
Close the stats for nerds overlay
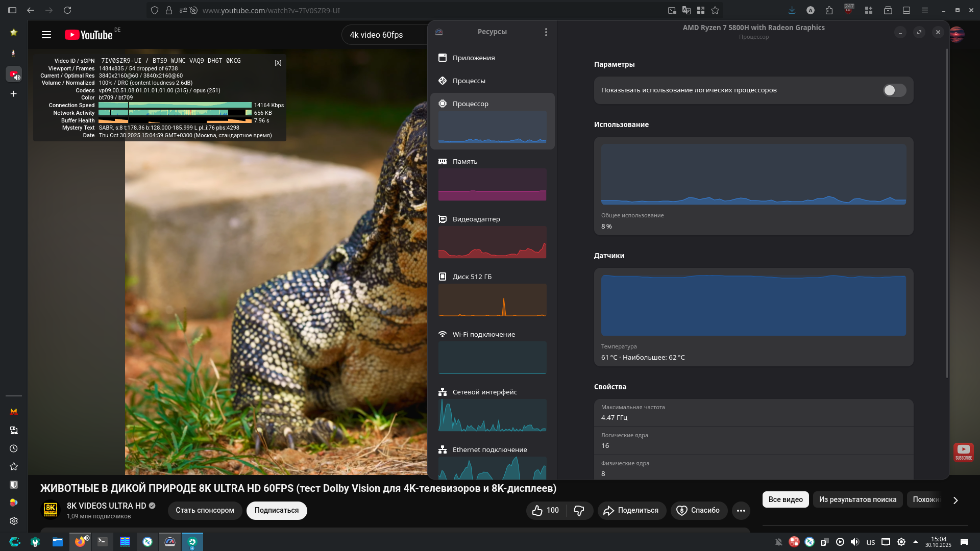[x=278, y=63]
